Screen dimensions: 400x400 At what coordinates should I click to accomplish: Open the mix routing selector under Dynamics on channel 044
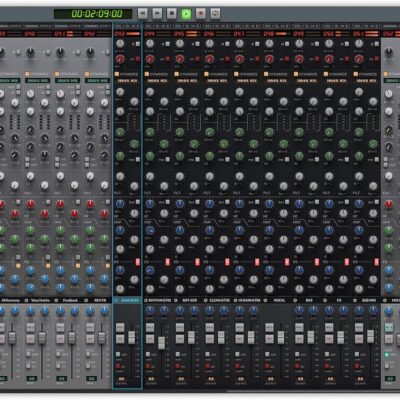pos(157,81)
